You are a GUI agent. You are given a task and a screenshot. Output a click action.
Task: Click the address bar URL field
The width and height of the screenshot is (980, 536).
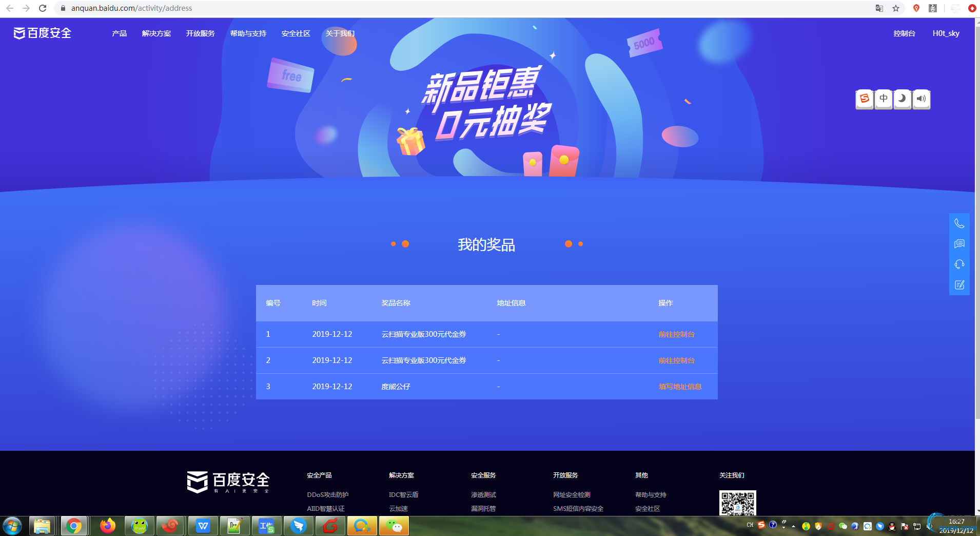462,8
